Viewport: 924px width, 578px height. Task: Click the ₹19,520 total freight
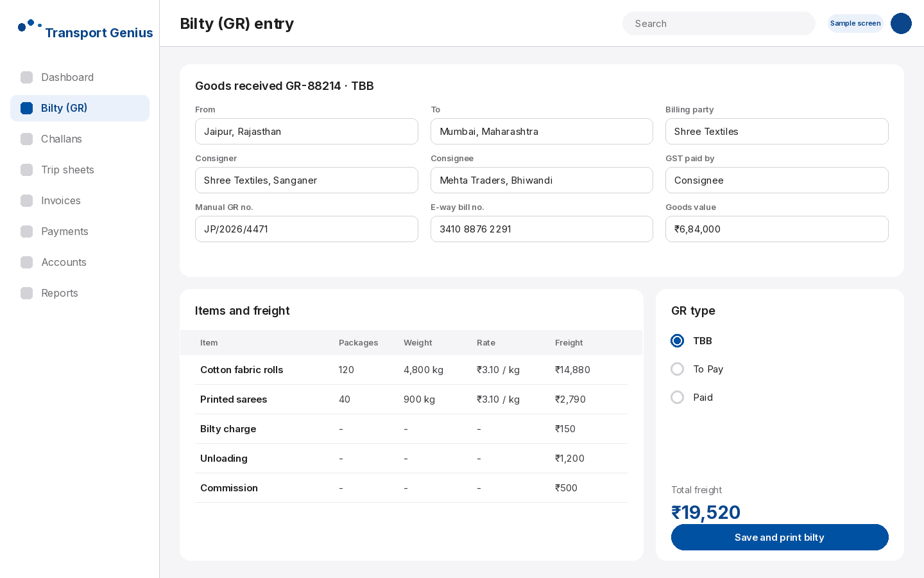click(x=706, y=512)
